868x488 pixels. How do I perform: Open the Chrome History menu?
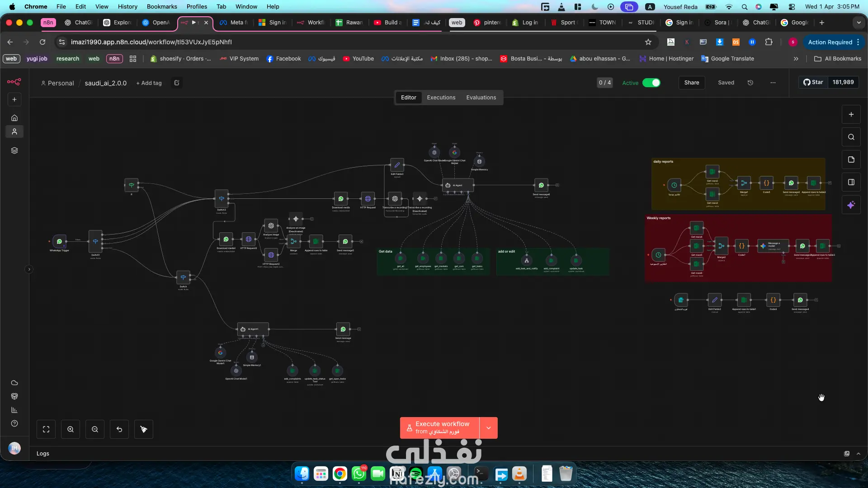(x=127, y=7)
